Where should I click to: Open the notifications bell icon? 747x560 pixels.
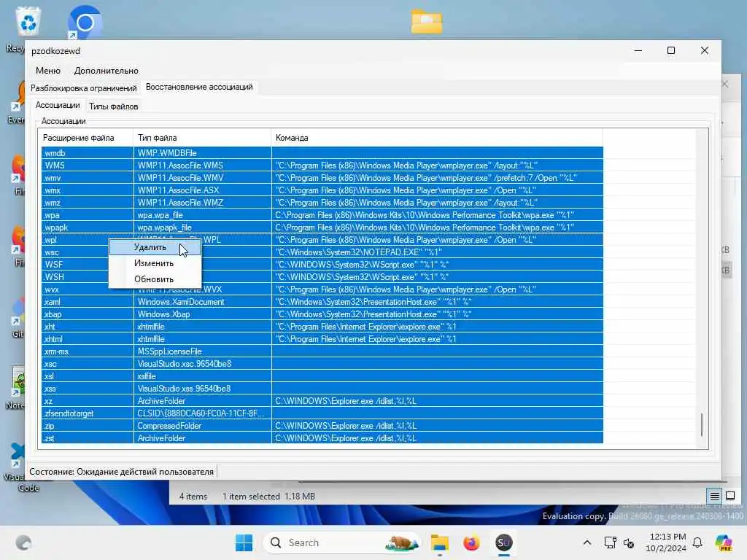(697, 542)
